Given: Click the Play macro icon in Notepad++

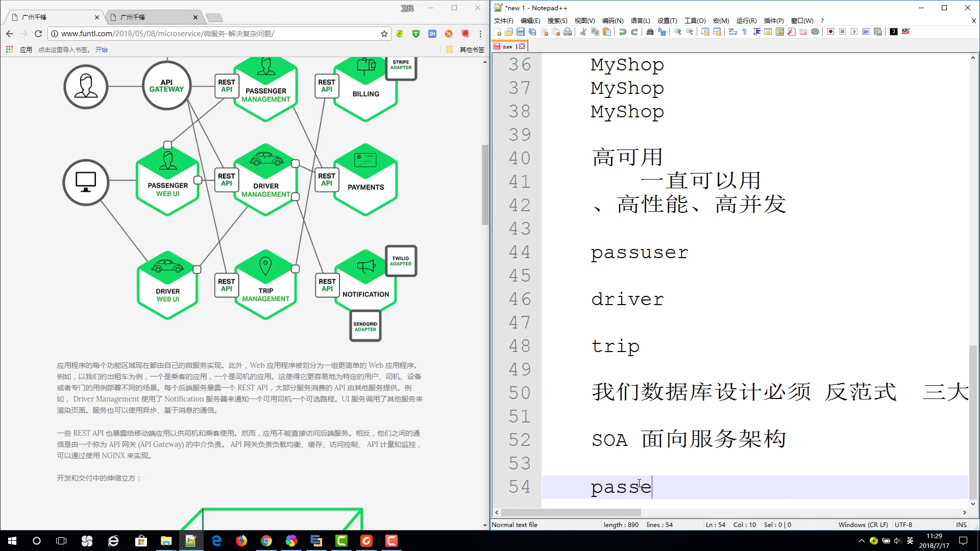Looking at the screenshot, I should [854, 32].
